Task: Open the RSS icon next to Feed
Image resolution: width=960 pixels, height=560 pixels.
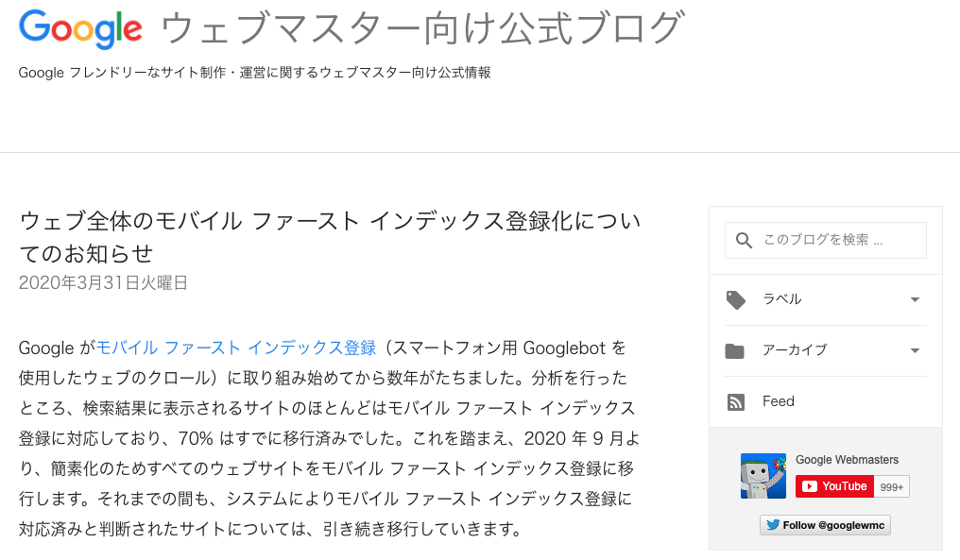Action: click(x=735, y=401)
